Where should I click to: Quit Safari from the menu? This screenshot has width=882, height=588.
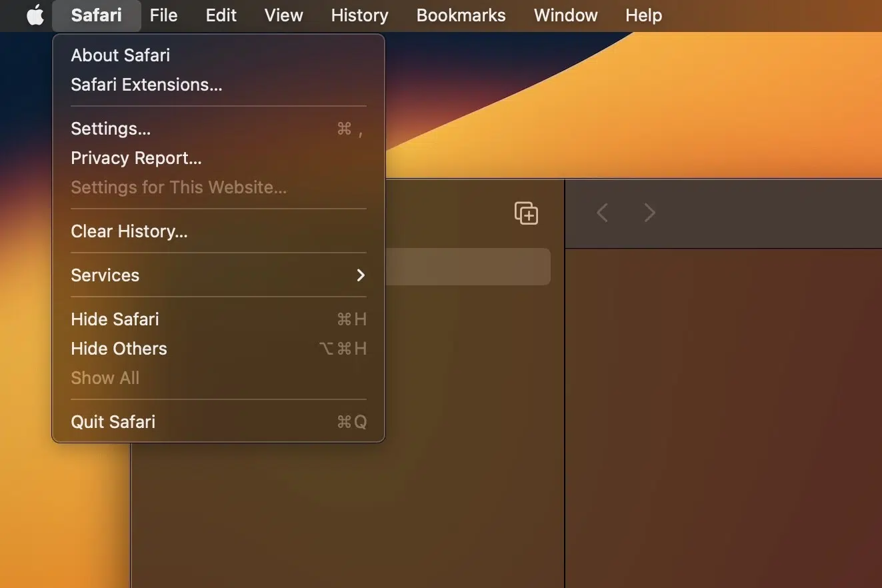pyautogui.click(x=113, y=422)
